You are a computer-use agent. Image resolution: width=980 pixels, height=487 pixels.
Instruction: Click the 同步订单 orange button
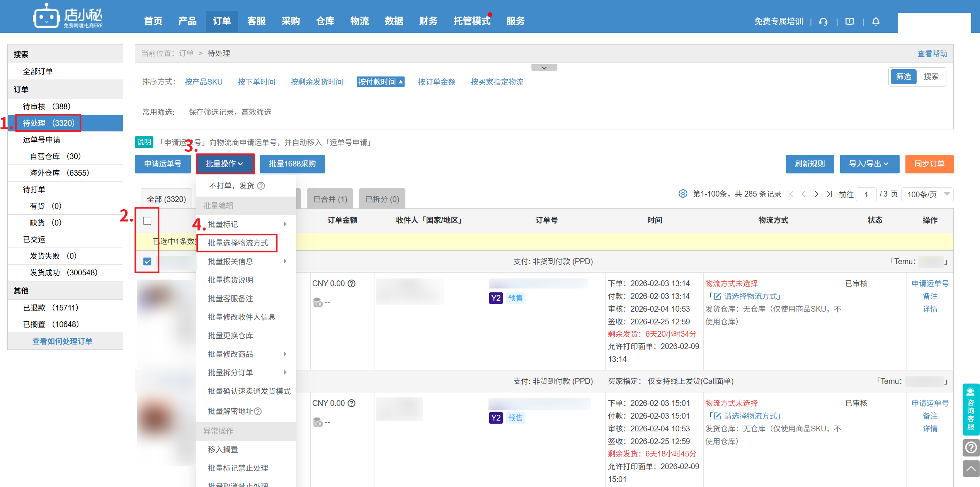pyautogui.click(x=929, y=164)
